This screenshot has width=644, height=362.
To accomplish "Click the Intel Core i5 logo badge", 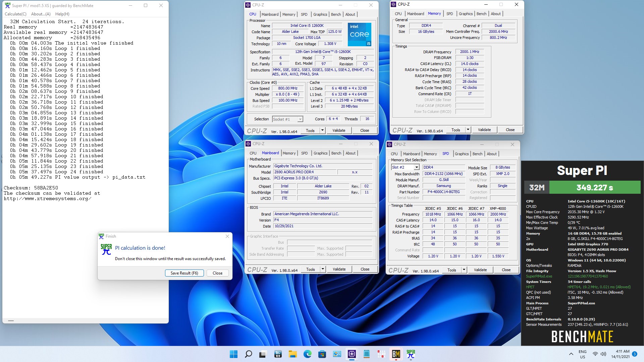I will (x=359, y=34).
